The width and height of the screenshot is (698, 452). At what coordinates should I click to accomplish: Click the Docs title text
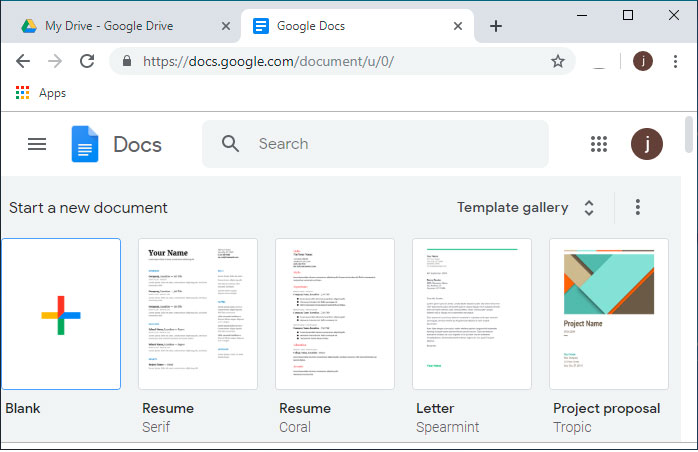[137, 145]
